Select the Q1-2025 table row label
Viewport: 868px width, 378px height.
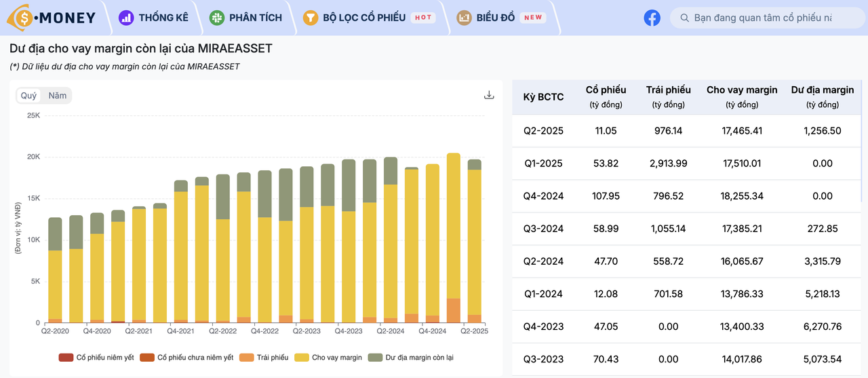pyautogui.click(x=543, y=164)
